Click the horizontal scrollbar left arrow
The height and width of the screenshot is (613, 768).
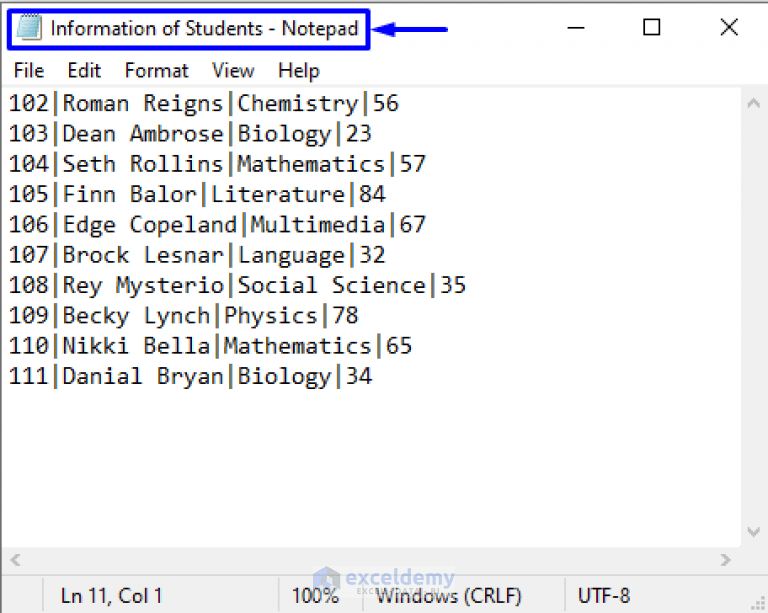coord(15,560)
